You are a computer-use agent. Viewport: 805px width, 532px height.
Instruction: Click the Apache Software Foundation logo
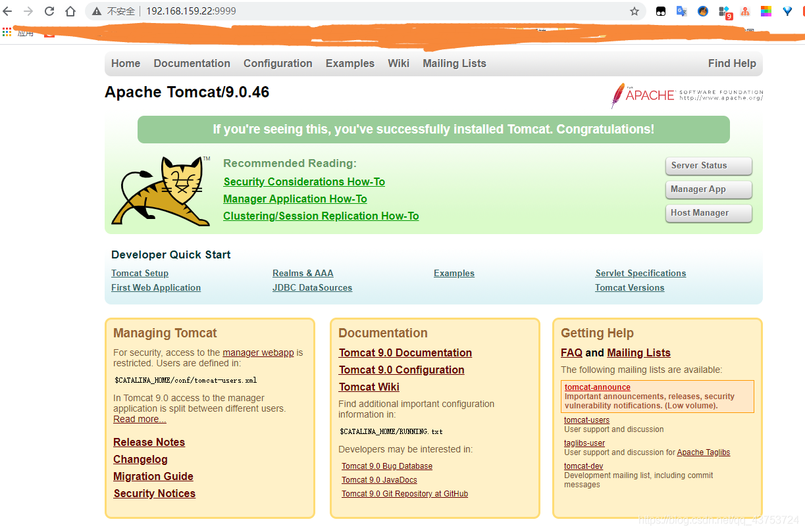687,95
